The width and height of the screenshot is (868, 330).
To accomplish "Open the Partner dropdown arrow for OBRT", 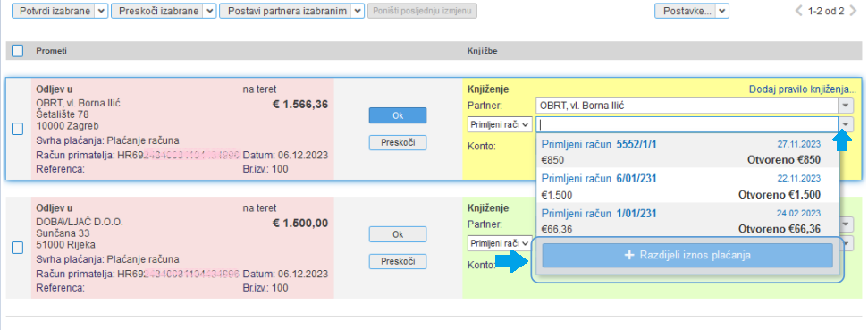I will click(846, 106).
